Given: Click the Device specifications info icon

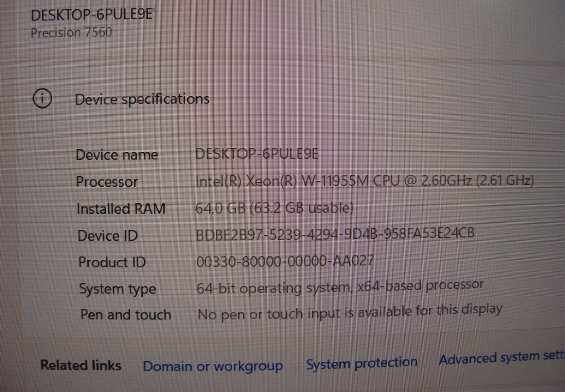Looking at the screenshot, I should [x=42, y=98].
